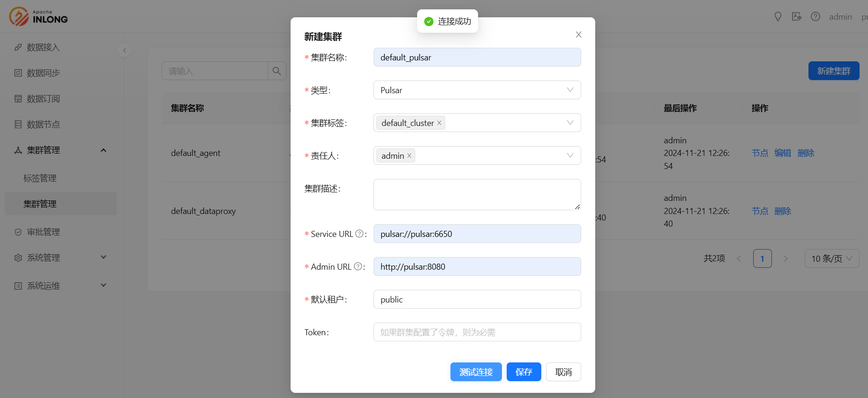The width and height of the screenshot is (868, 398).
Task: Remove the default_cluster tag with its x icon
Action: click(439, 123)
